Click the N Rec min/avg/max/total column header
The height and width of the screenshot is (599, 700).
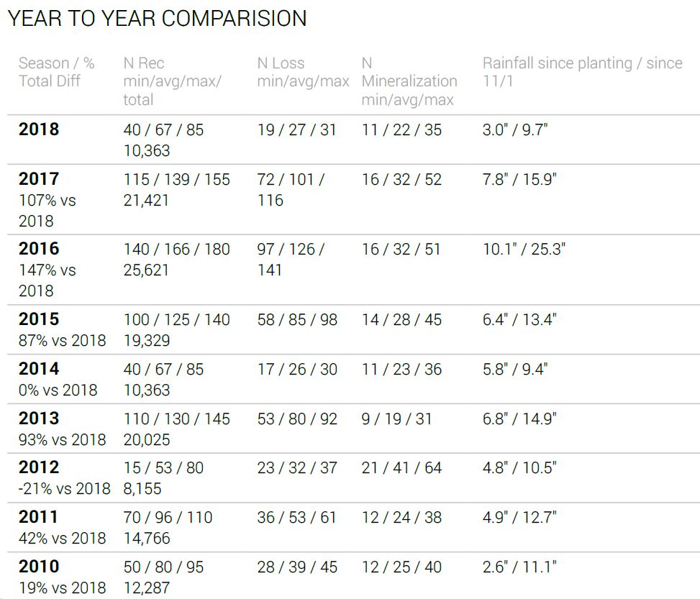(173, 81)
